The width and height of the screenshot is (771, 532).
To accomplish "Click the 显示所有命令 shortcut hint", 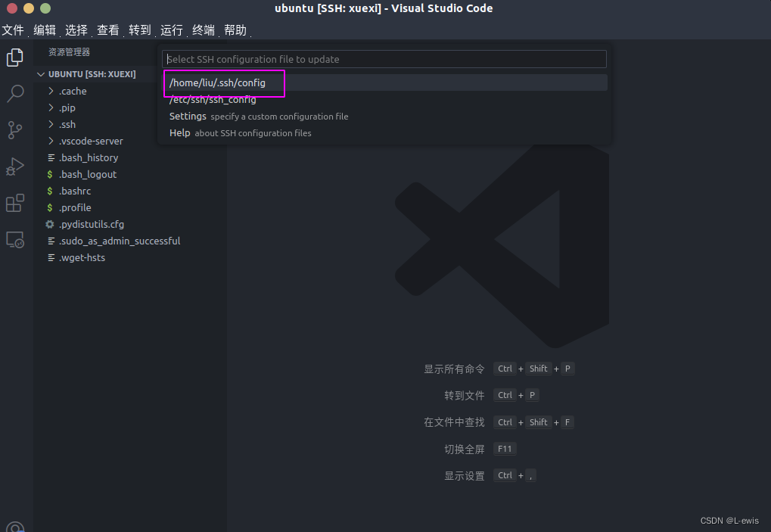I will pyautogui.click(x=454, y=369).
